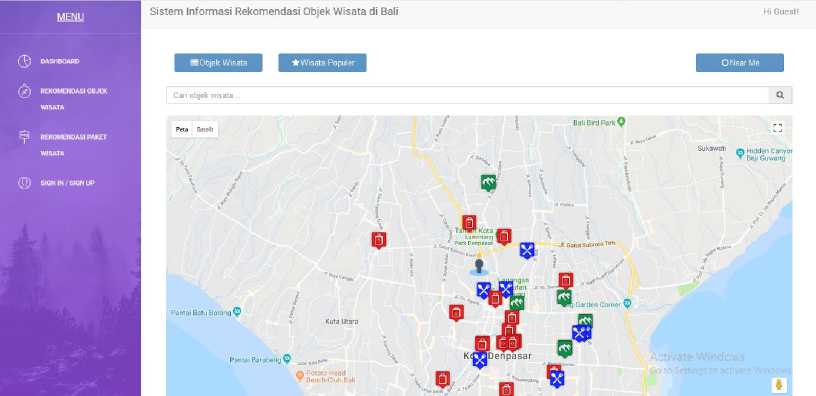Viewport: 816px width, 396px height.
Task: Select the green mountain marker north of Taman Kota
Action: click(488, 183)
